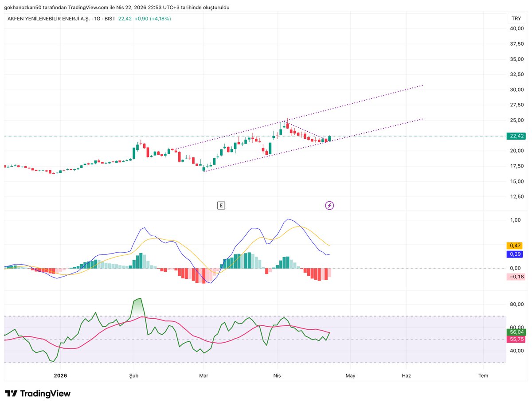Click the Tem month label
Image resolution: width=532 pixels, height=406 pixels.
point(483,375)
